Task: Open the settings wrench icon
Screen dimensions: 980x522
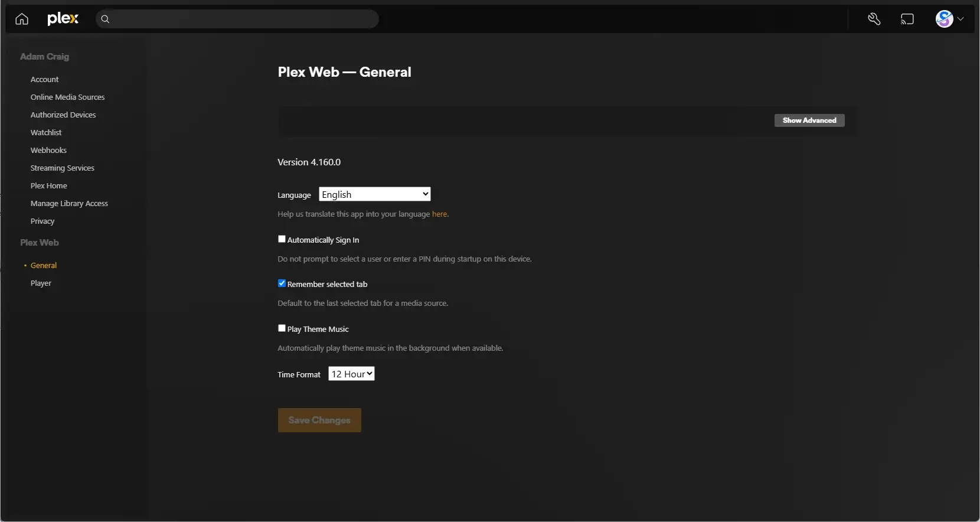Action: click(x=874, y=19)
